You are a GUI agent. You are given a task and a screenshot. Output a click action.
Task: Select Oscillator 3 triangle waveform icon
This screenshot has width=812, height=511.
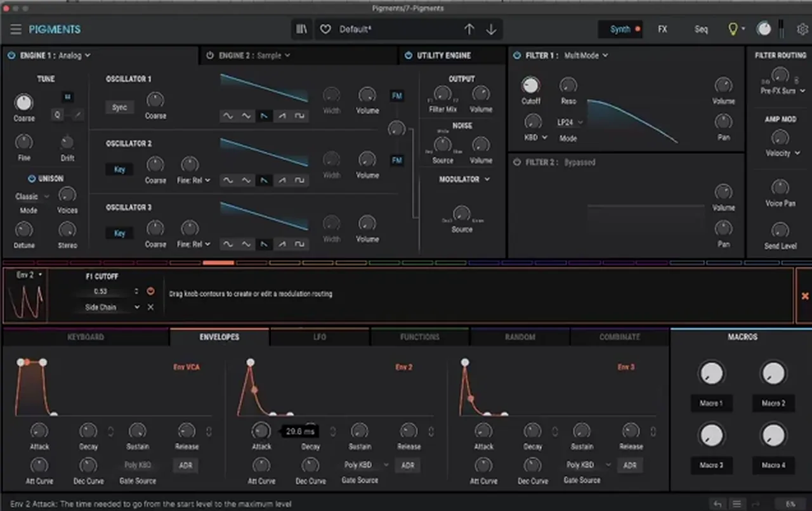tap(246, 244)
